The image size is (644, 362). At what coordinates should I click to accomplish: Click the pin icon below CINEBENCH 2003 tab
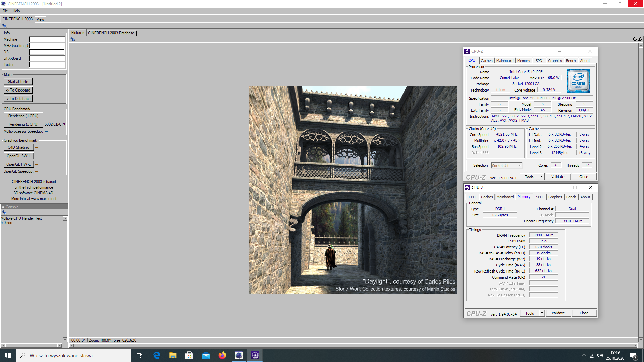(4, 26)
